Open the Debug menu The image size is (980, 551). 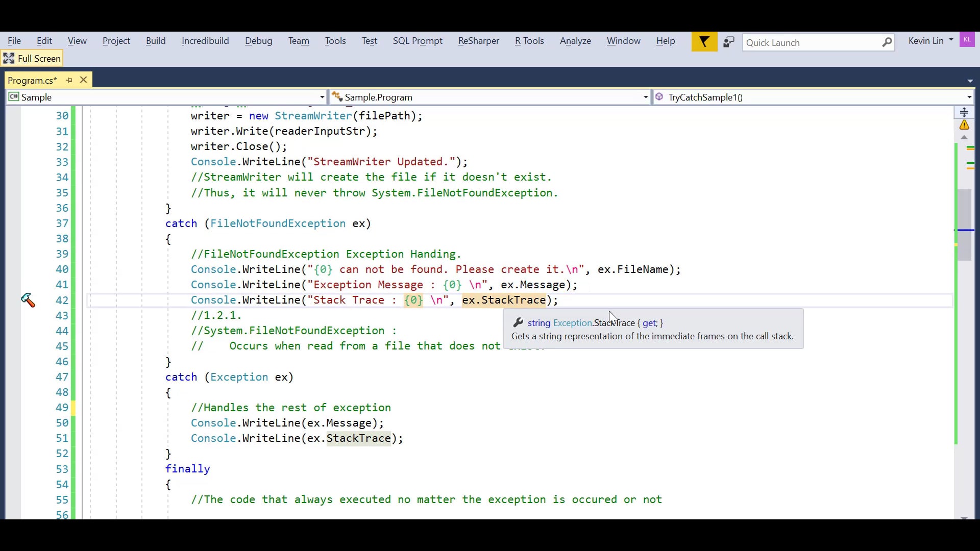click(x=258, y=41)
